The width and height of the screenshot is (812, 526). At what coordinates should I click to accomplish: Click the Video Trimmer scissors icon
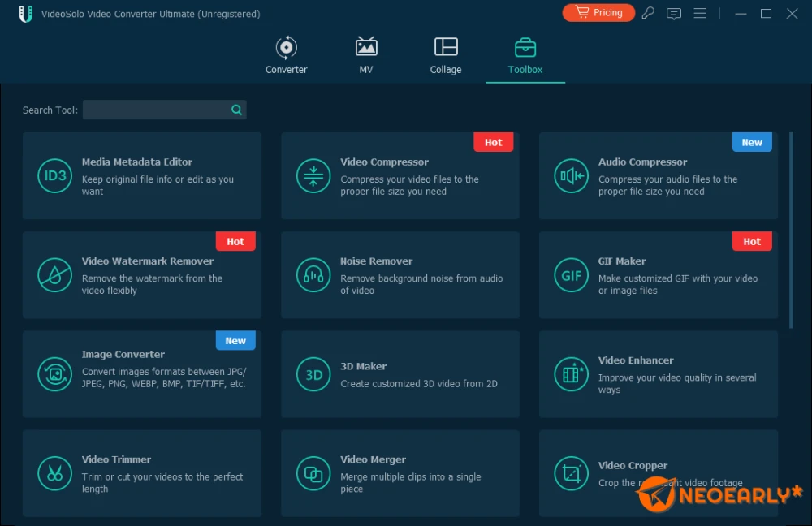55,473
